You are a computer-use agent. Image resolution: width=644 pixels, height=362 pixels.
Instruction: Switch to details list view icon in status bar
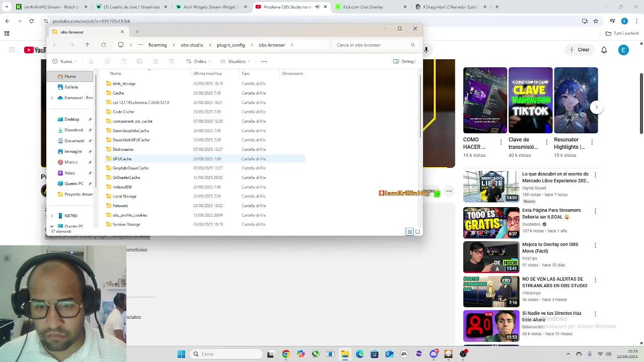(410, 232)
